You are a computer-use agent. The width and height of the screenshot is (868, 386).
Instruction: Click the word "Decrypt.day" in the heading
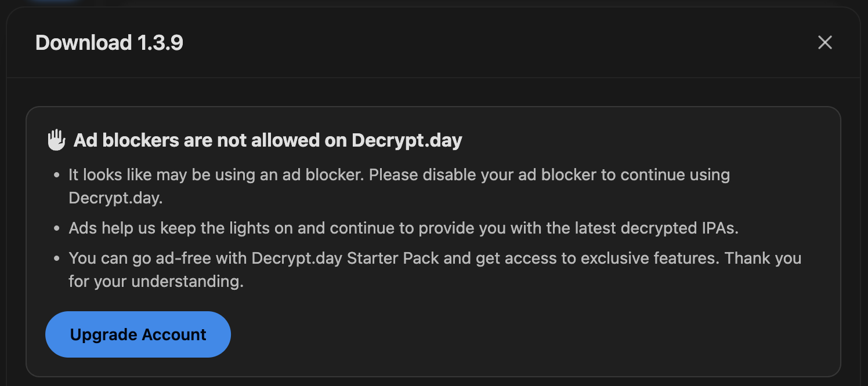(407, 140)
